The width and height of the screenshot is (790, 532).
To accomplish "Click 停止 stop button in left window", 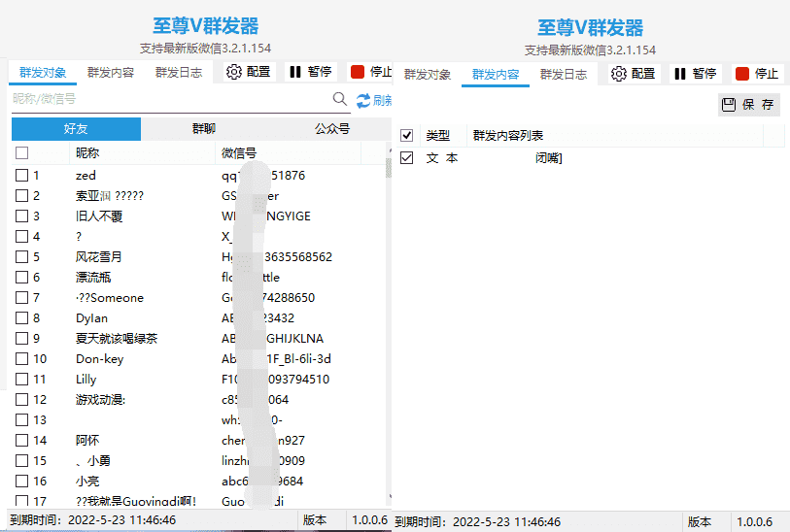I will tap(370, 72).
